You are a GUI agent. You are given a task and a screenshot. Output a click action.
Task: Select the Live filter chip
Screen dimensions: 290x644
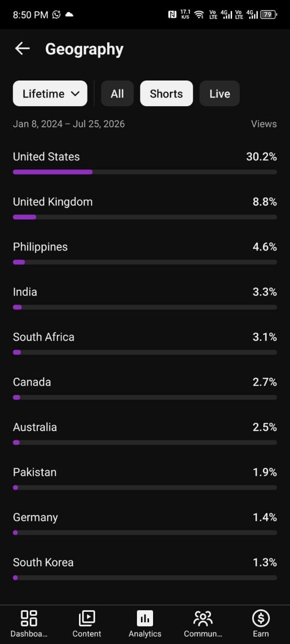[x=220, y=94]
